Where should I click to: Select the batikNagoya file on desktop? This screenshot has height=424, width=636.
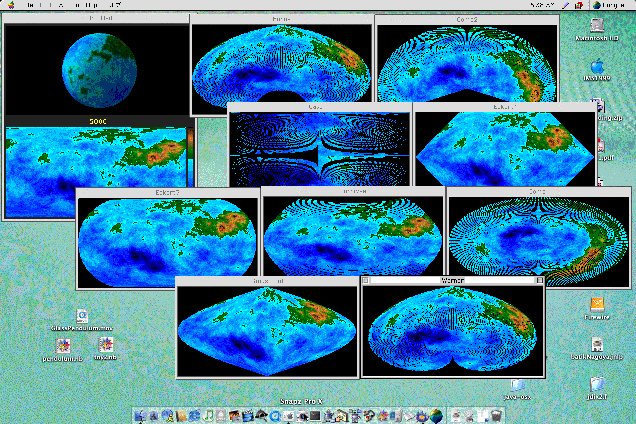point(596,349)
